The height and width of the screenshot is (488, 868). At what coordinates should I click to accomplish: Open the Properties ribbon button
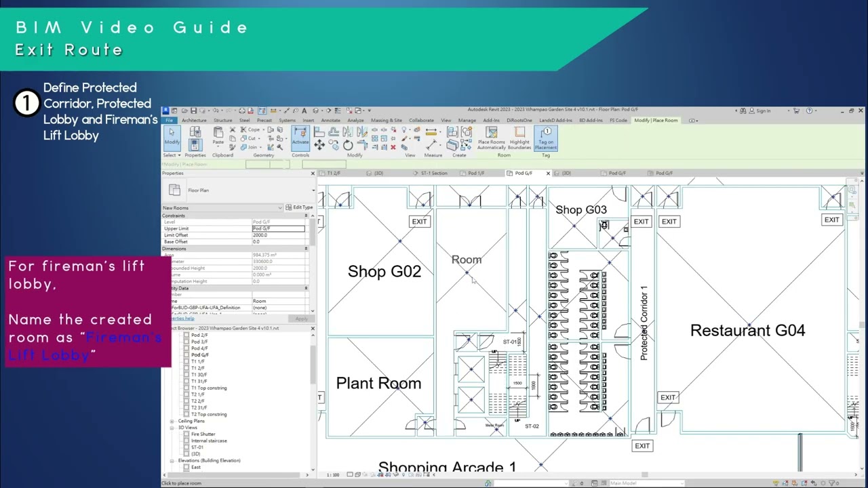[x=195, y=144]
